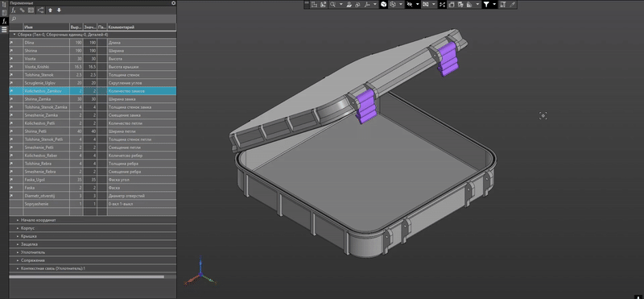Move variable up with the up arrow
Image resolution: width=644 pixels, height=299 pixels.
point(50,10)
